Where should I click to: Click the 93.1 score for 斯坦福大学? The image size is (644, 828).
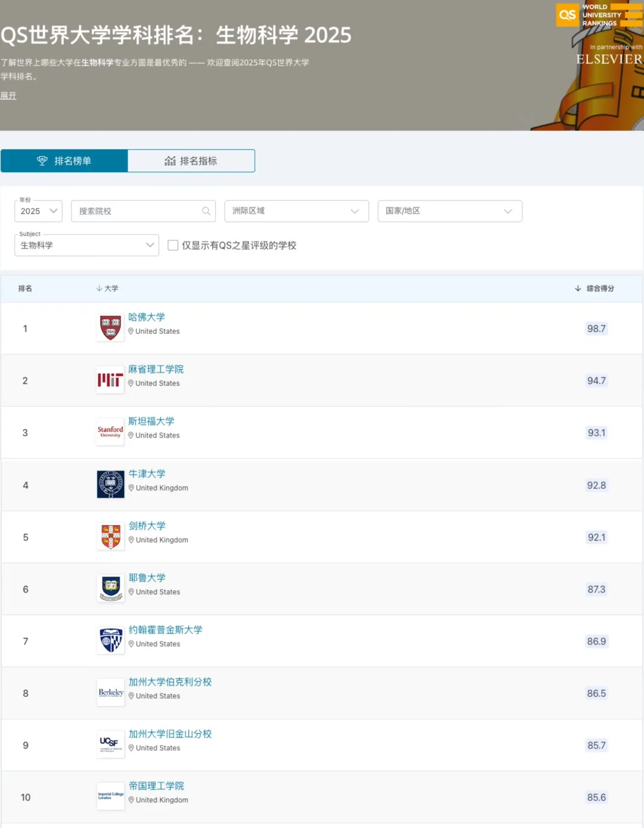coord(596,433)
